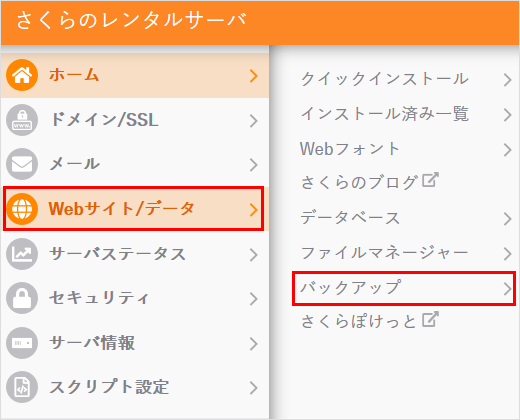Expand the サーバ情報 chevron arrow
This screenshot has height=420, width=520.
[x=254, y=344]
